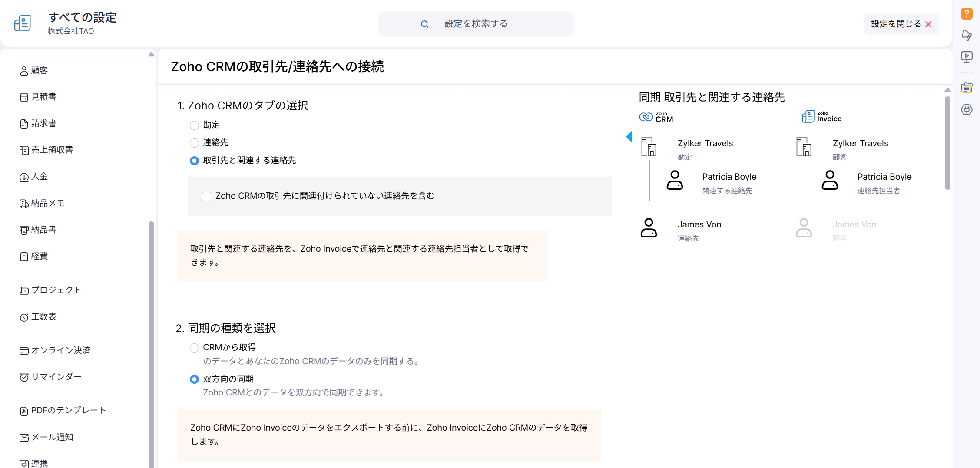Close settings with 設定を閉じる button
The image size is (980, 468).
click(901, 24)
